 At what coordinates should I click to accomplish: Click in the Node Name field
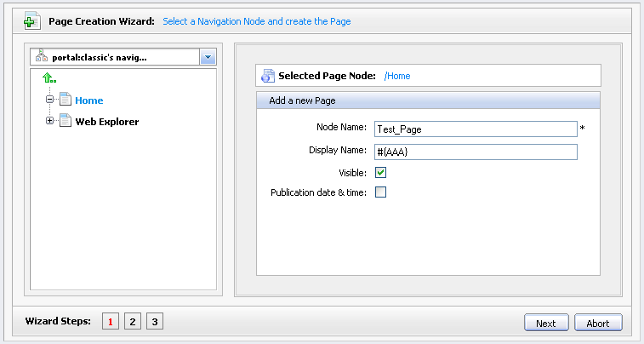[476, 129]
